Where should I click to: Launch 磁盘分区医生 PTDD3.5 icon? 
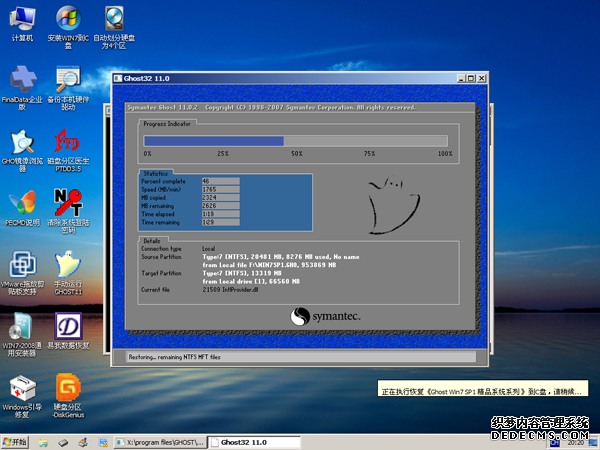(x=68, y=150)
